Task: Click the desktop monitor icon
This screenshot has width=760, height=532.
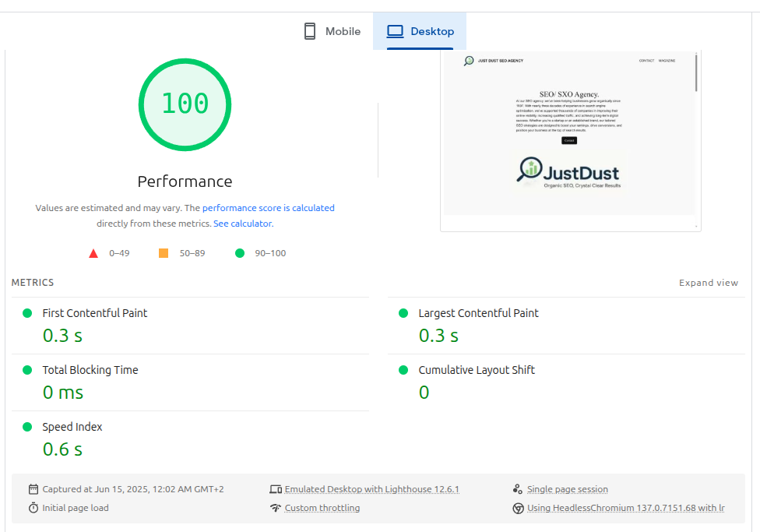Action: coord(396,31)
